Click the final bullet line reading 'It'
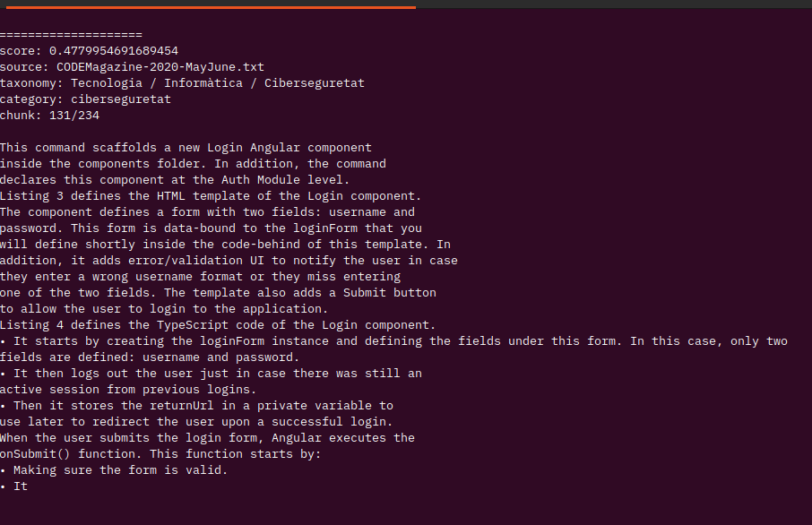The image size is (812, 525). pyautogui.click(x=14, y=486)
